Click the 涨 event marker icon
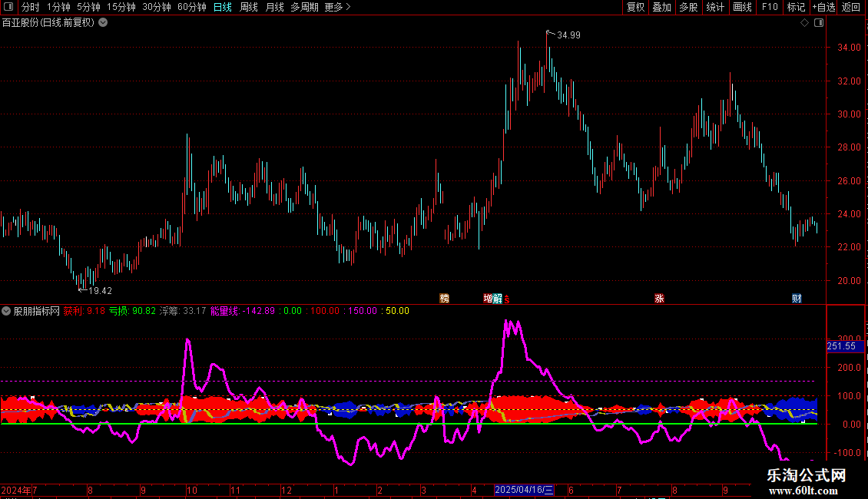This screenshot has height=499, width=868. pyautogui.click(x=659, y=299)
